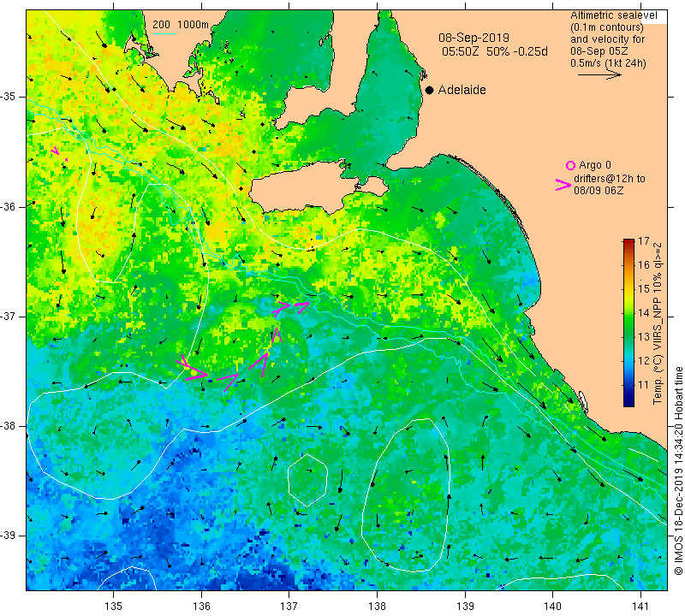Click the Adelaide city marker dot

pos(430,90)
